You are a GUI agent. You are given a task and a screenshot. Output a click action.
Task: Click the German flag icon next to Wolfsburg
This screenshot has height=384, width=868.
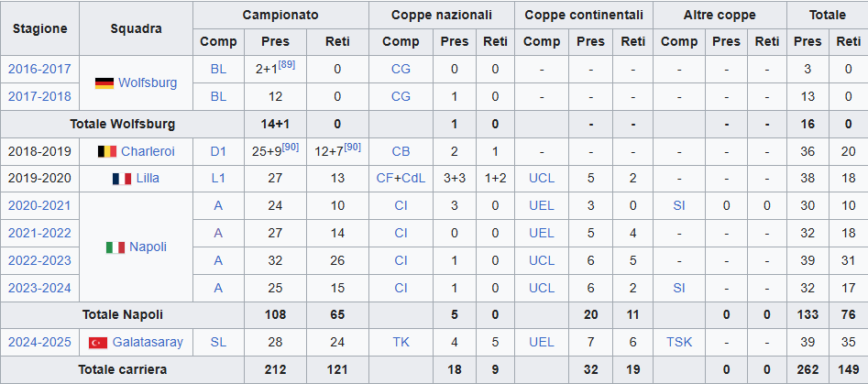point(104,83)
